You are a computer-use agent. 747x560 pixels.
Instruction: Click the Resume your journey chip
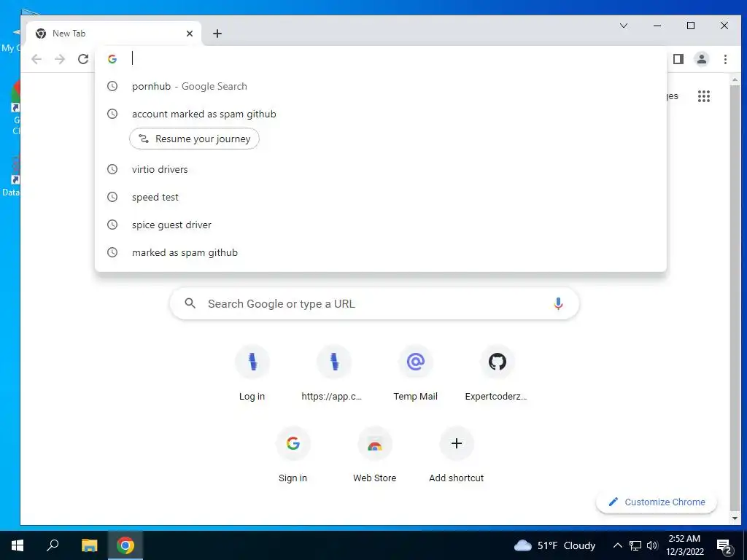point(194,139)
